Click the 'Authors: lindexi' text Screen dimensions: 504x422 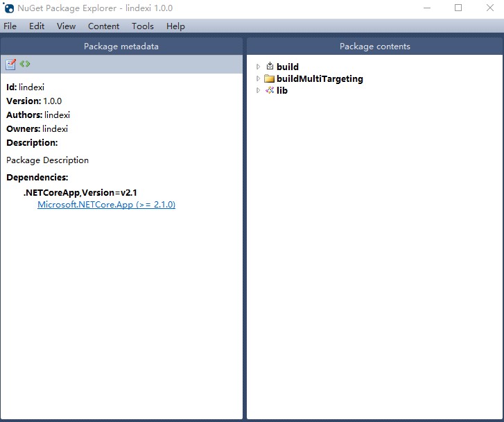(38, 115)
